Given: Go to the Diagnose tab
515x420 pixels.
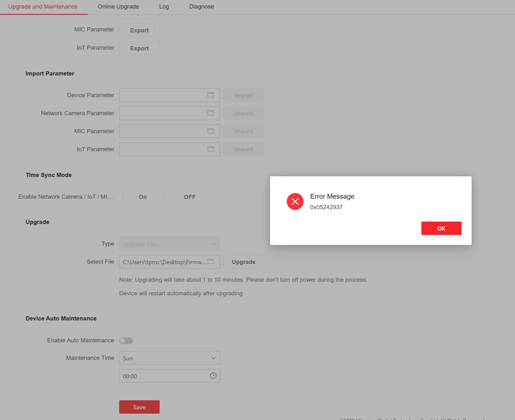Looking at the screenshot, I should 201,7.
